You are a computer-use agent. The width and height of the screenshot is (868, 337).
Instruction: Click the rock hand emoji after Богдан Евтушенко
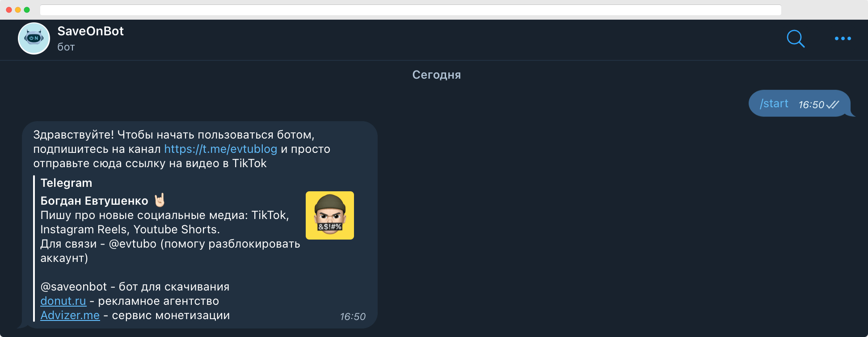[x=160, y=200]
